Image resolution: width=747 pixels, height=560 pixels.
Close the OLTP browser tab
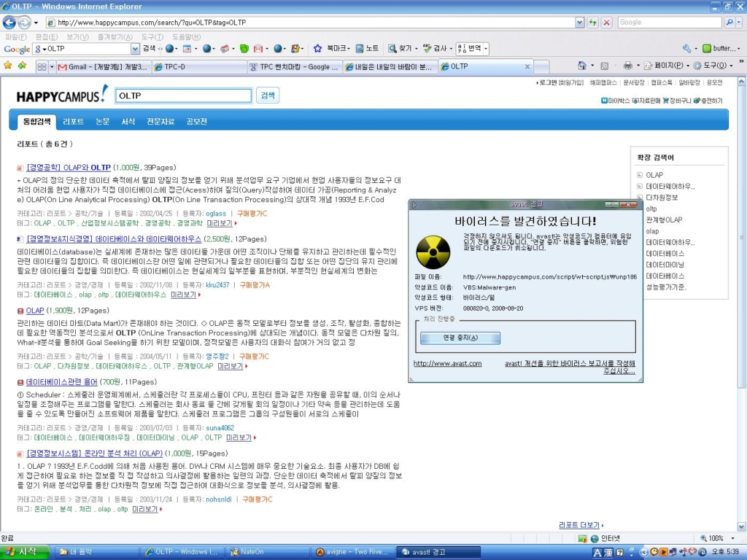(x=527, y=66)
